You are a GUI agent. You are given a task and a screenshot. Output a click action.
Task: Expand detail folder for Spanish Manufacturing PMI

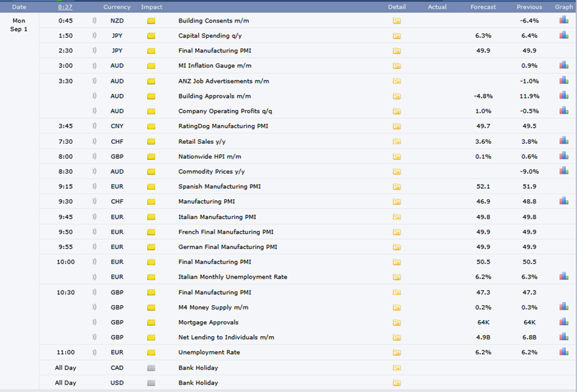click(397, 187)
